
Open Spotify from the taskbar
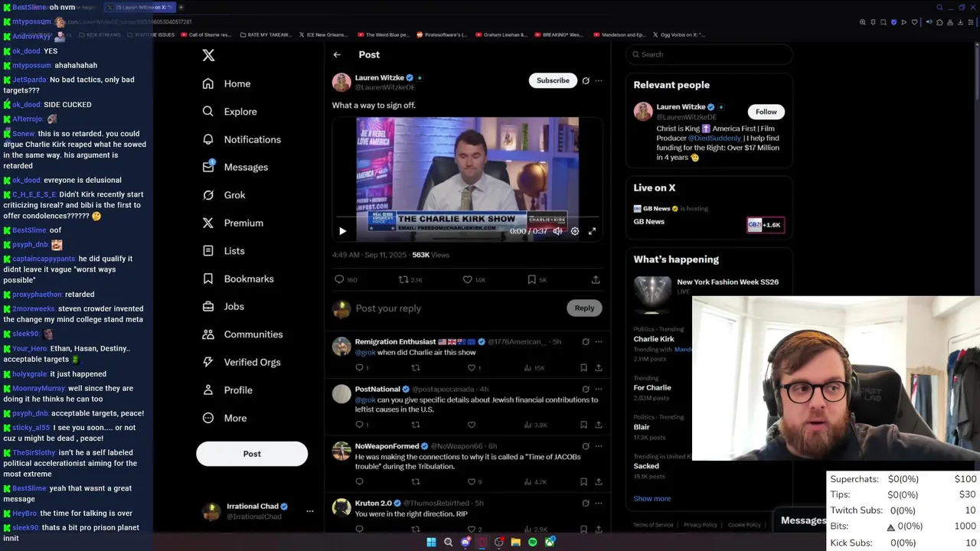coord(533,542)
